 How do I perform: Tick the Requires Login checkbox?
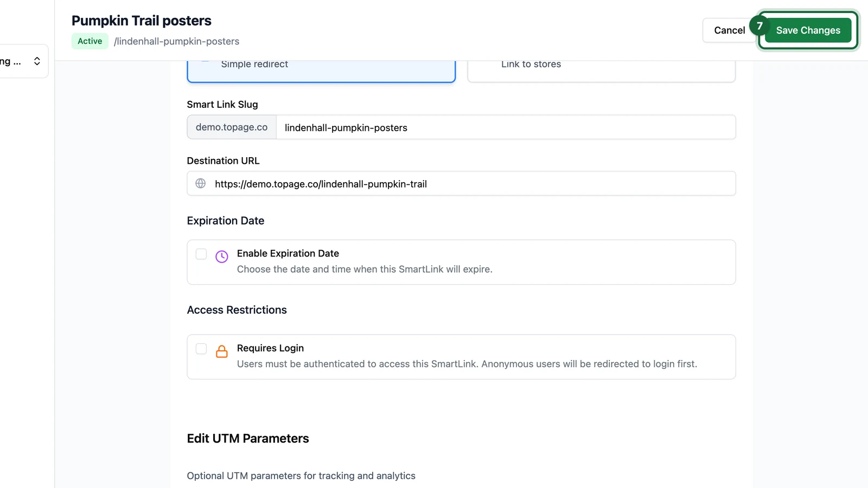pos(201,349)
